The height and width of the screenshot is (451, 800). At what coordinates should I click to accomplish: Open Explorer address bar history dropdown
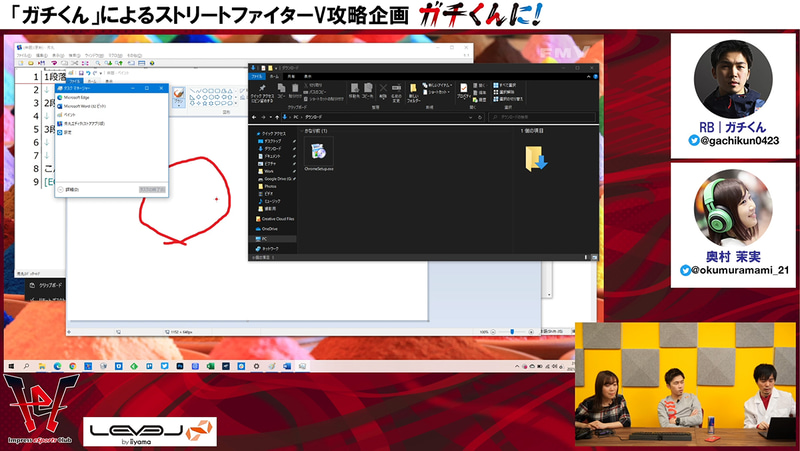click(470, 117)
